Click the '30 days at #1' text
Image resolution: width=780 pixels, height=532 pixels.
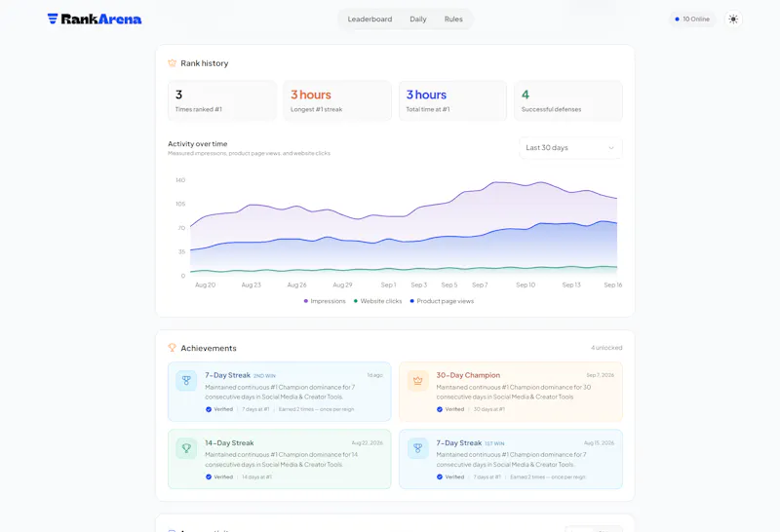click(489, 409)
